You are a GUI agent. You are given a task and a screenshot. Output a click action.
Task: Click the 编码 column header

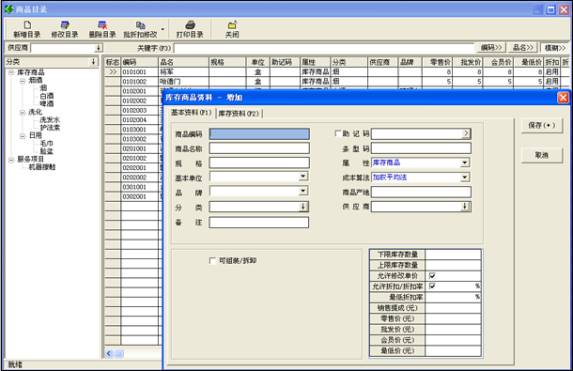pyautogui.click(x=140, y=62)
